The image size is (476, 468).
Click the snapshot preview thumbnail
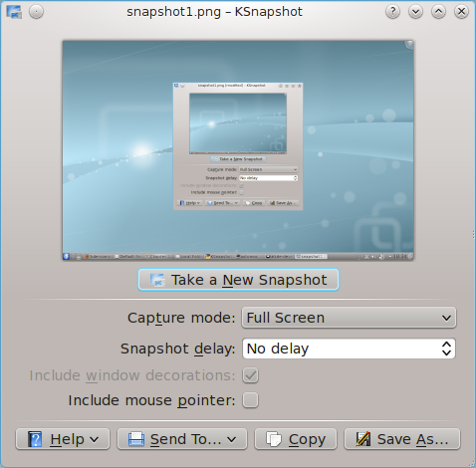click(238, 150)
